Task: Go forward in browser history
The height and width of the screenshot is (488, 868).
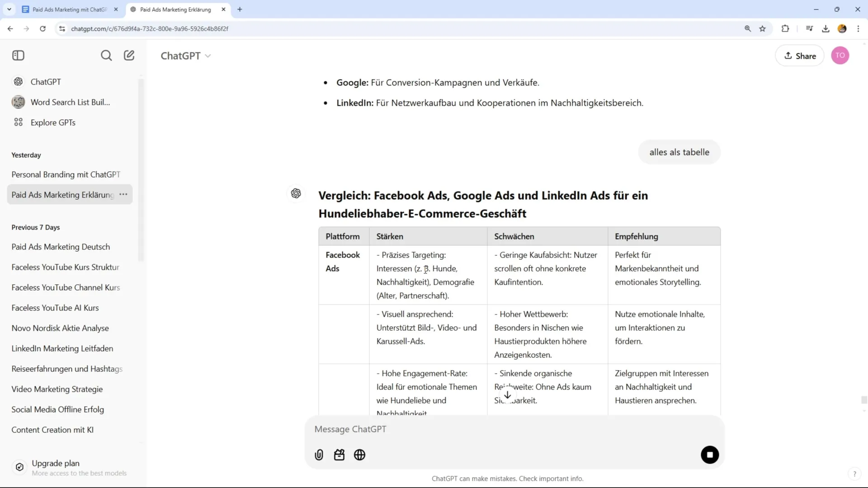Action: (x=27, y=28)
